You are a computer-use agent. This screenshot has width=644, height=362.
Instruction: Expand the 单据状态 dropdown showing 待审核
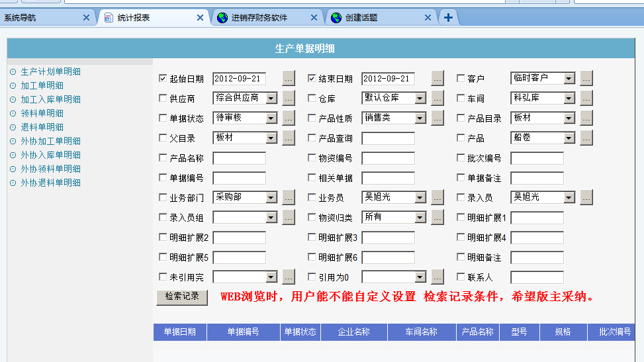pyautogui.click(x=271, y=118)
